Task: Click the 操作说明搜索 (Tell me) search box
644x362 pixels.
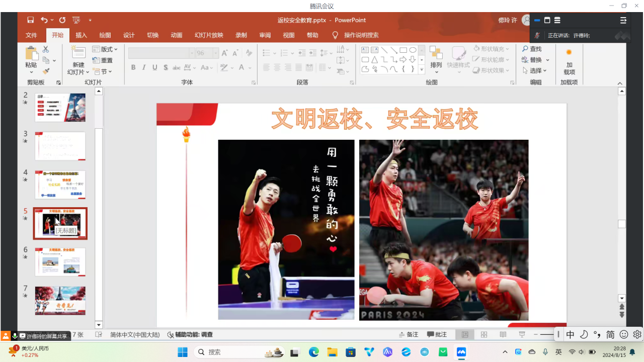Action: (x=361, y=35)
